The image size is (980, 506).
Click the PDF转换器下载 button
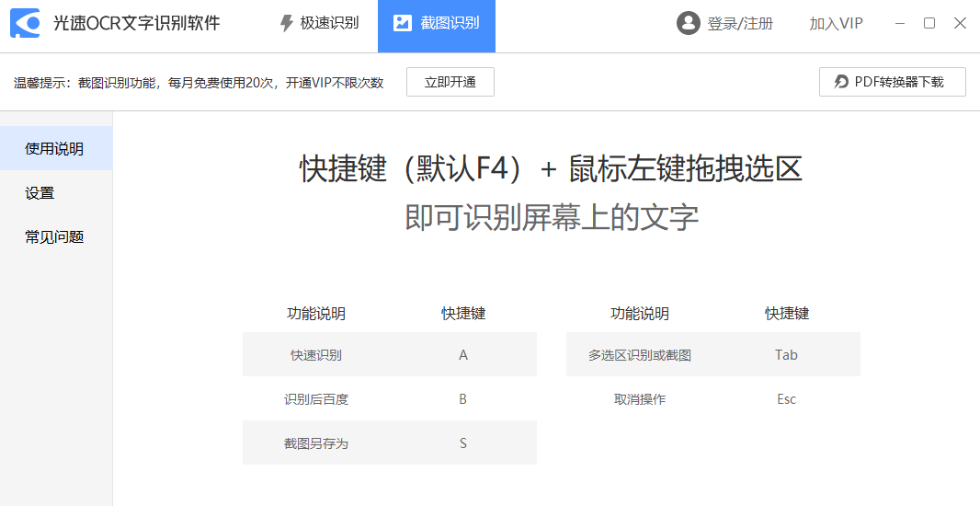point(893,82)
